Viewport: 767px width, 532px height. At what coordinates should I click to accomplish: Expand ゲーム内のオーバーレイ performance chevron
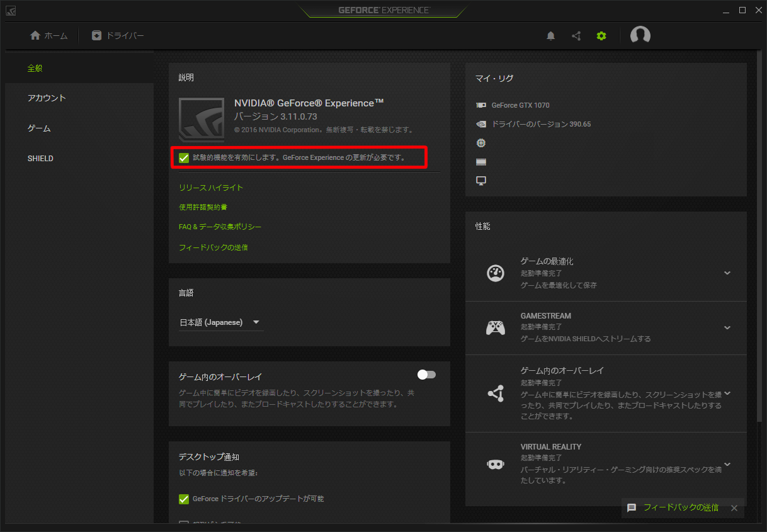727,393
